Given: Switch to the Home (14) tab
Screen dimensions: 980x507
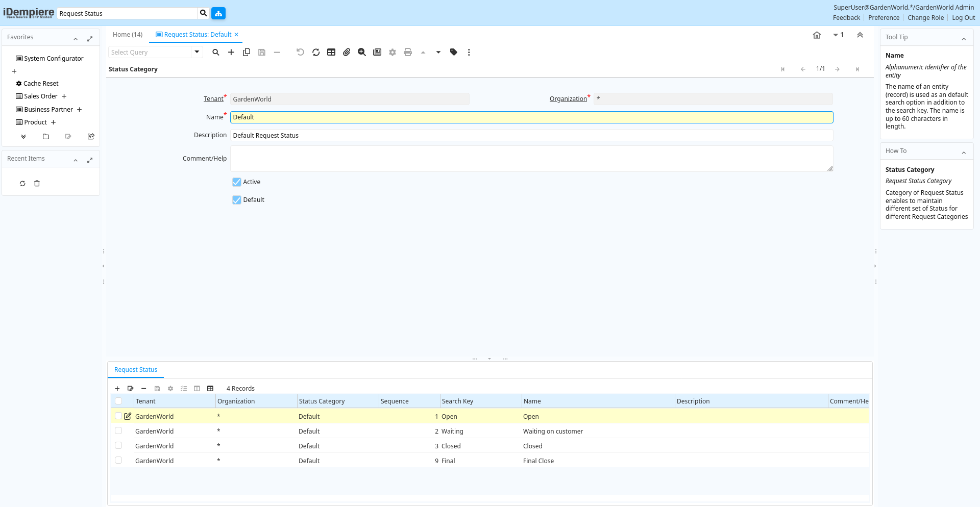Looking at the screenshot, I should tap(128, 35).
